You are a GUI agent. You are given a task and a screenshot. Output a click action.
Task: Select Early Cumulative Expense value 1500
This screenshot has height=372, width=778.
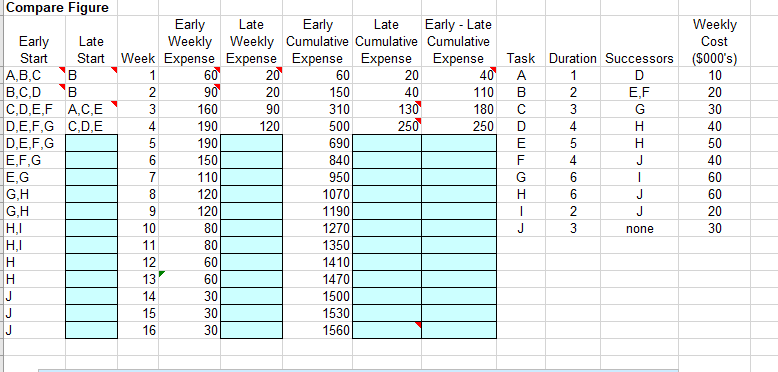coord(318,296)
